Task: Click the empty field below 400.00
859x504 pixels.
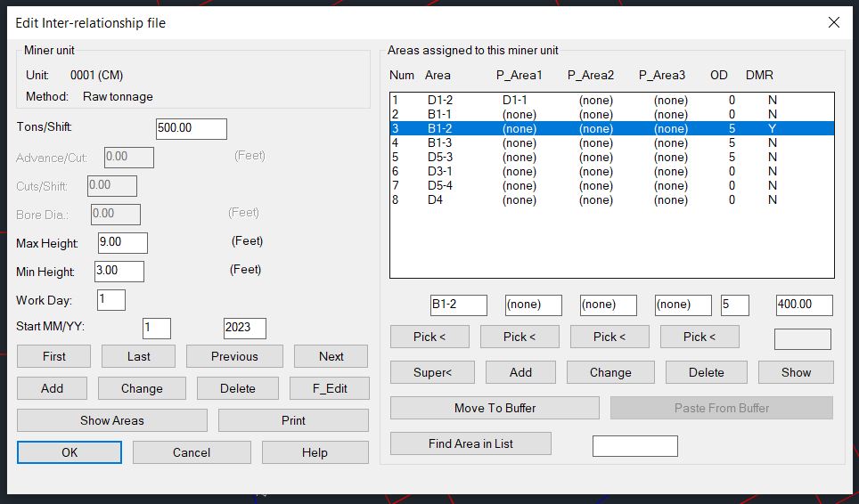Action: [803, 339]
